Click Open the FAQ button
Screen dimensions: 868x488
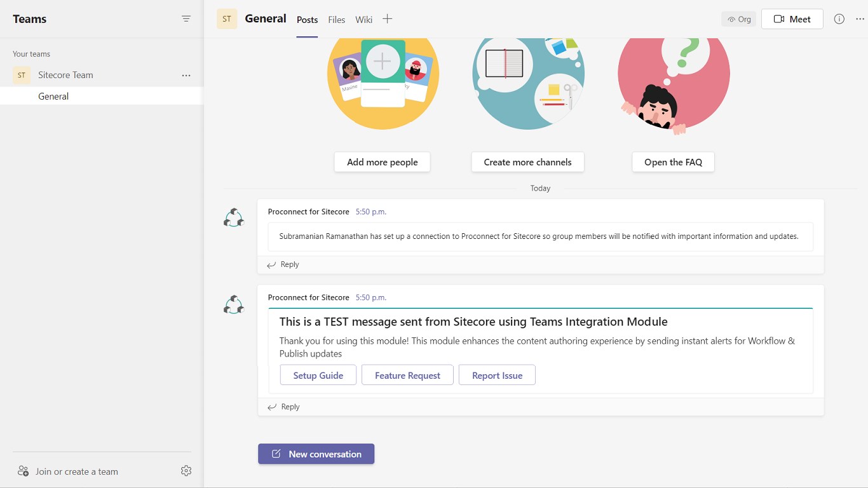[674, 162]
